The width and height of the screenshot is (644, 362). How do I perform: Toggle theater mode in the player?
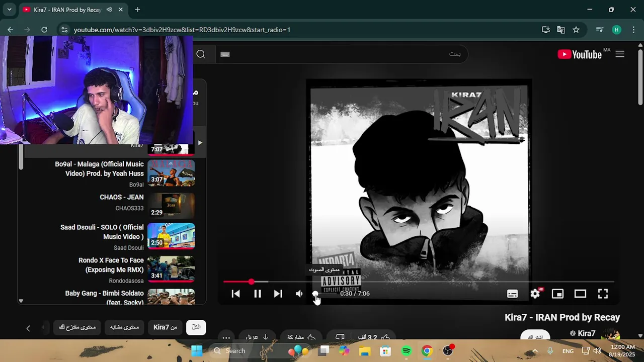(x=580, y=294)
